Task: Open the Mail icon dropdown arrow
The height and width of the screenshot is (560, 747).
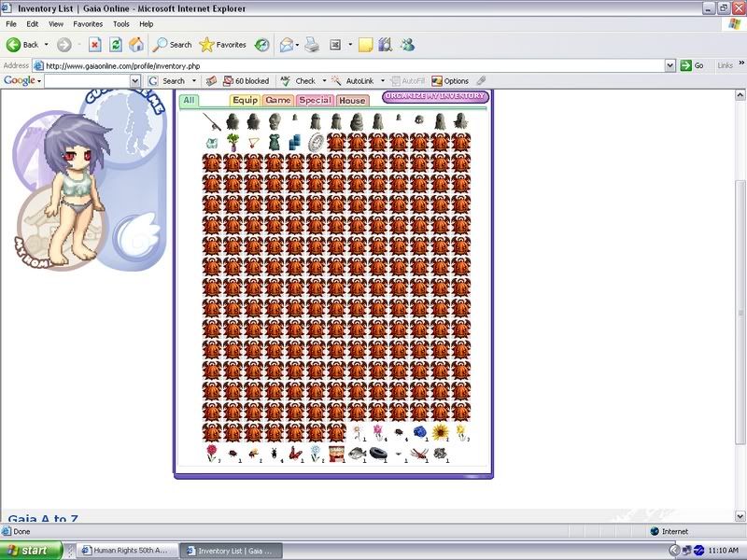Action: click(x=297, y=45)
